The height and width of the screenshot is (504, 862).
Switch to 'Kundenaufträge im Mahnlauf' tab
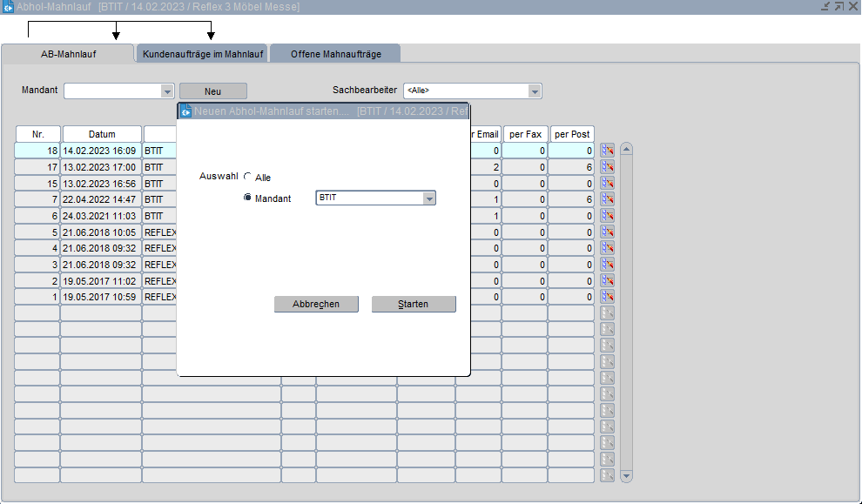click(x=202, y=54)
